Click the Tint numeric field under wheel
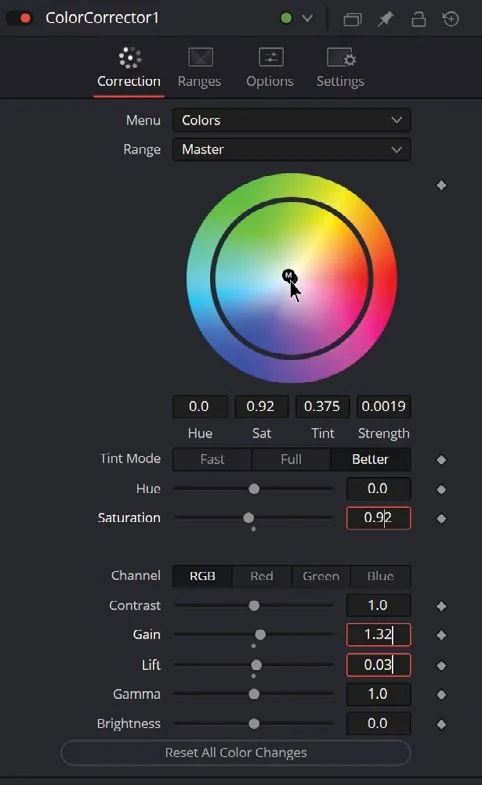Image resolution: width=482 pixels, height=785 pixels. pyautogui.click(x=322, y=406)
